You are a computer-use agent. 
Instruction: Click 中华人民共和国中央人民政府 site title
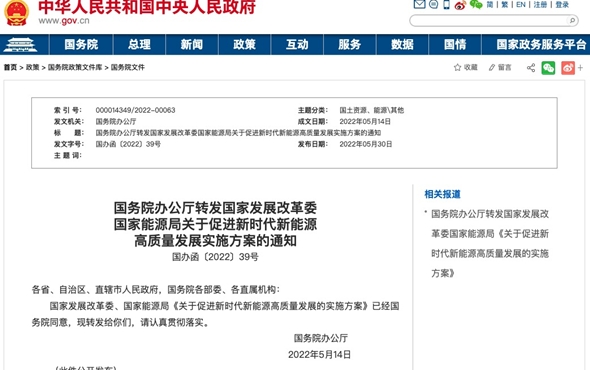[x=147, y=6]
